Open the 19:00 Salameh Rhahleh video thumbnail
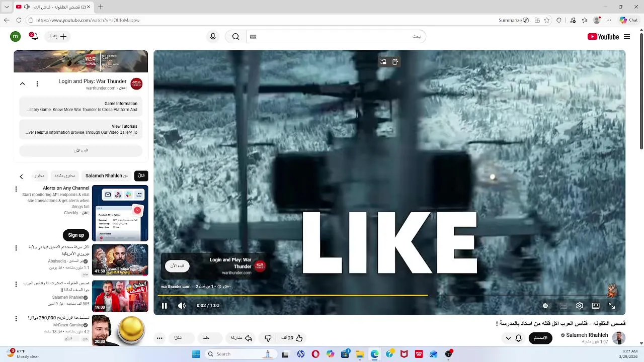Viewport: 644px width, 362px height. click(x=120, y=296)
